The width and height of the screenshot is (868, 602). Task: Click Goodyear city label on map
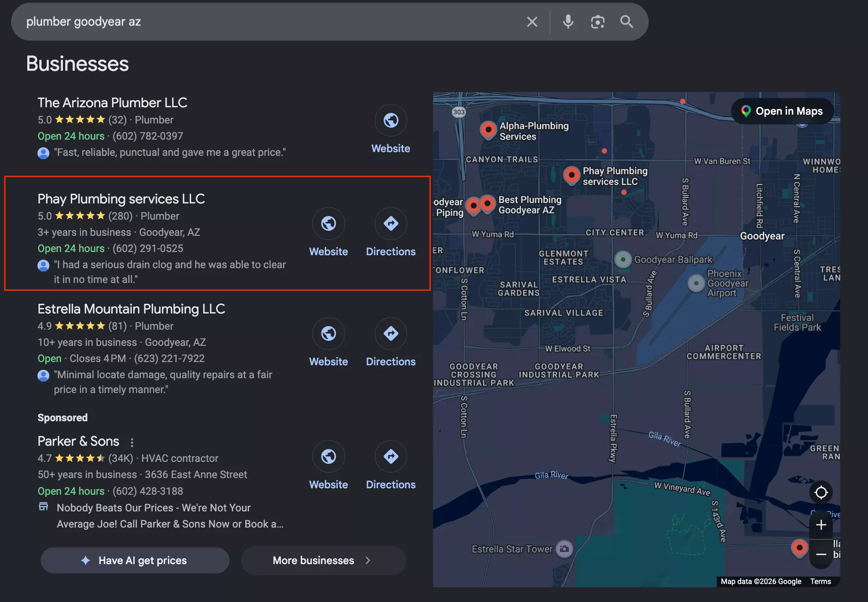tap(762, 236)
